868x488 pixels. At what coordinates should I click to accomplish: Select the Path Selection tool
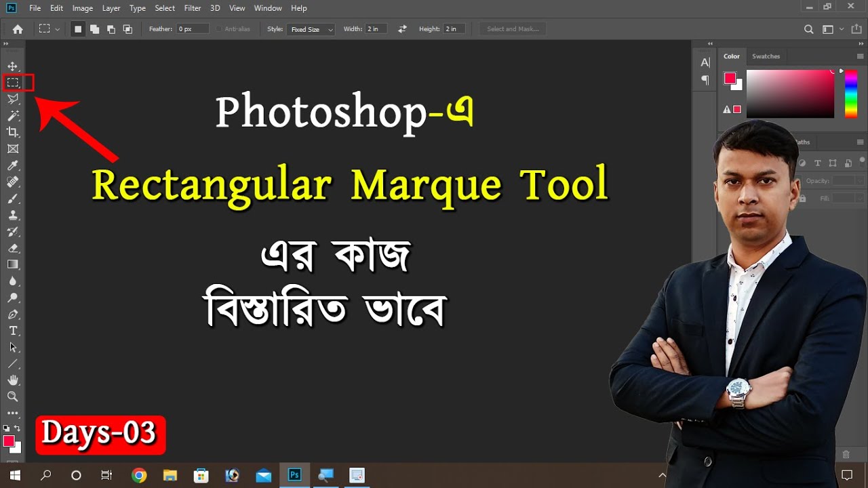[x=13, y=347]
